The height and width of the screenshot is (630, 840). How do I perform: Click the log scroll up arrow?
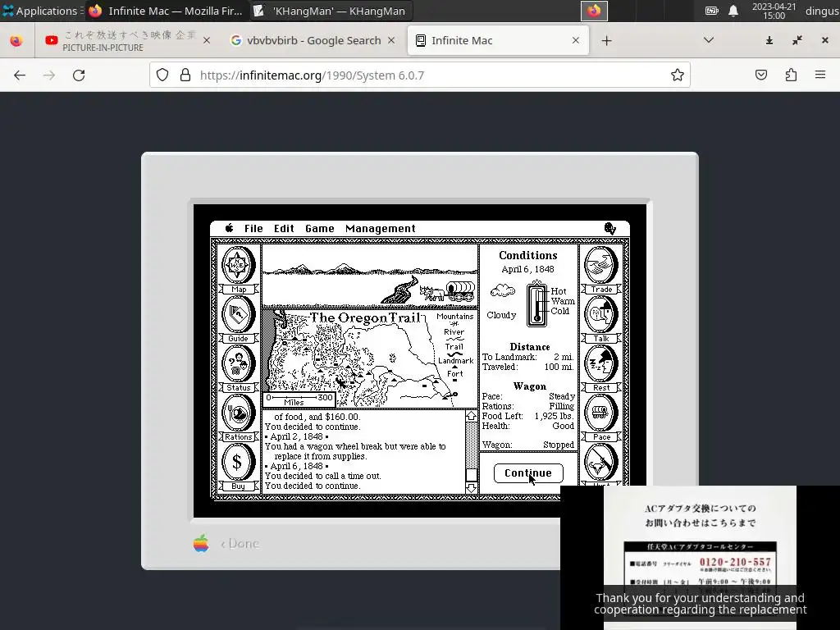point(471,416)
